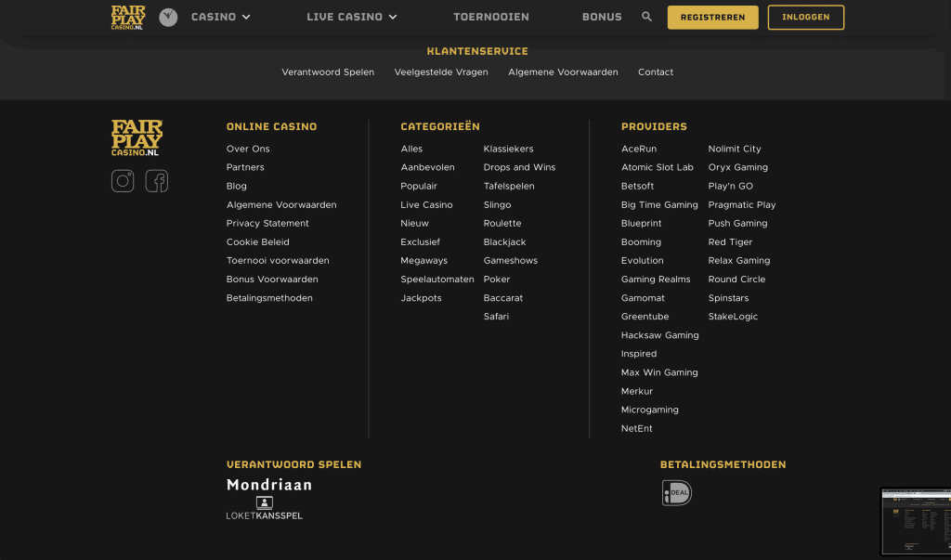The width and height of the screenshot is (951, 560).
Task: Open the Toernooi voorwaarden link
Action: (x=278, y=261)
